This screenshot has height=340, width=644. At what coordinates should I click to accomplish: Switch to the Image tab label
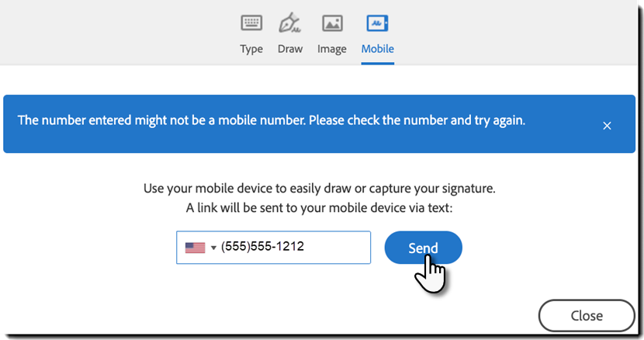(x=332, y=49)
